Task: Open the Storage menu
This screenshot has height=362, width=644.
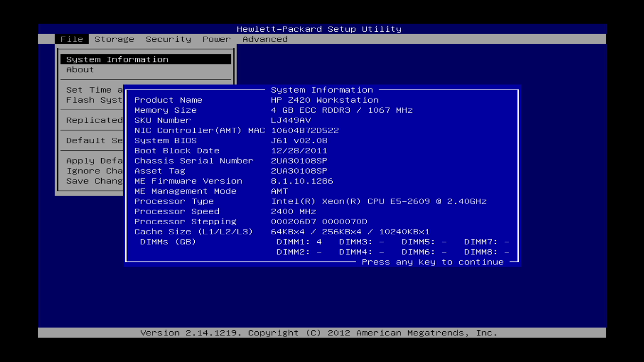Action: coord(114,39)
